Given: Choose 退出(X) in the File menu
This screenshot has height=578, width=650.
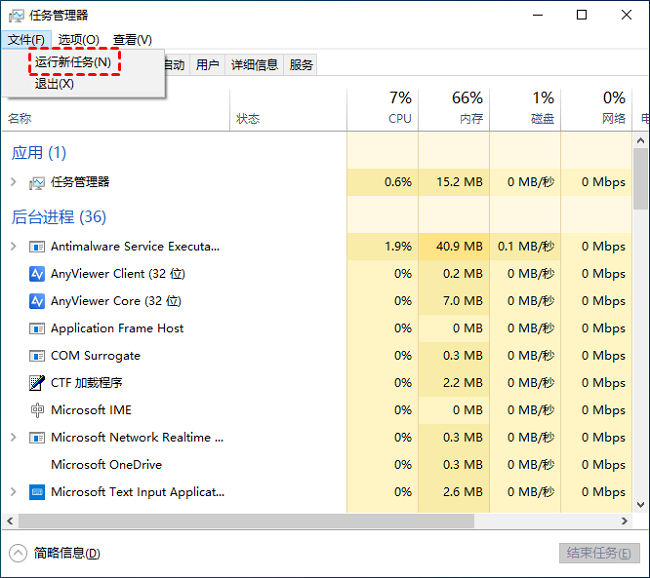Looking at the screenshot, I should 54,84.
